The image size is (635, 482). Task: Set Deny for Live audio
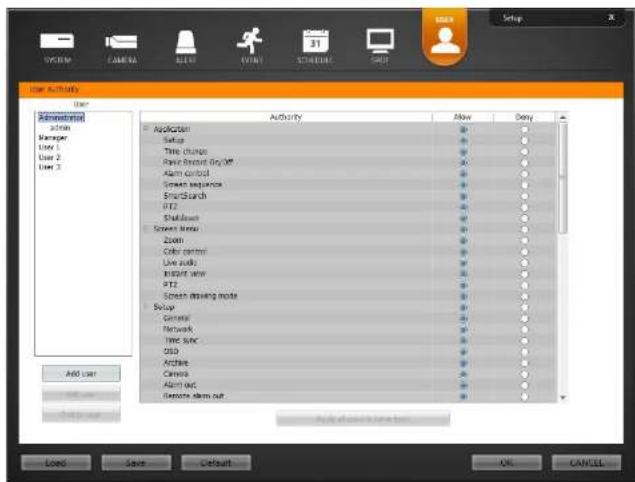pos(524,263)
